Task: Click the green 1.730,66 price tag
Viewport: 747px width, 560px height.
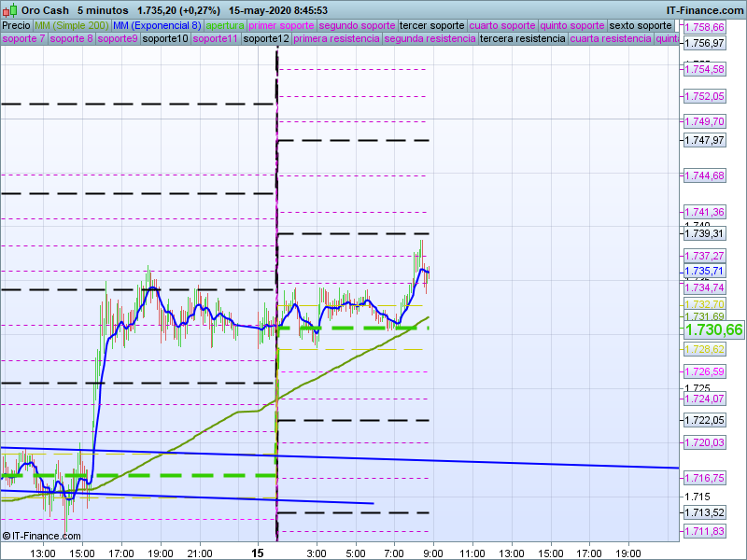Action: tap(713, 329)
